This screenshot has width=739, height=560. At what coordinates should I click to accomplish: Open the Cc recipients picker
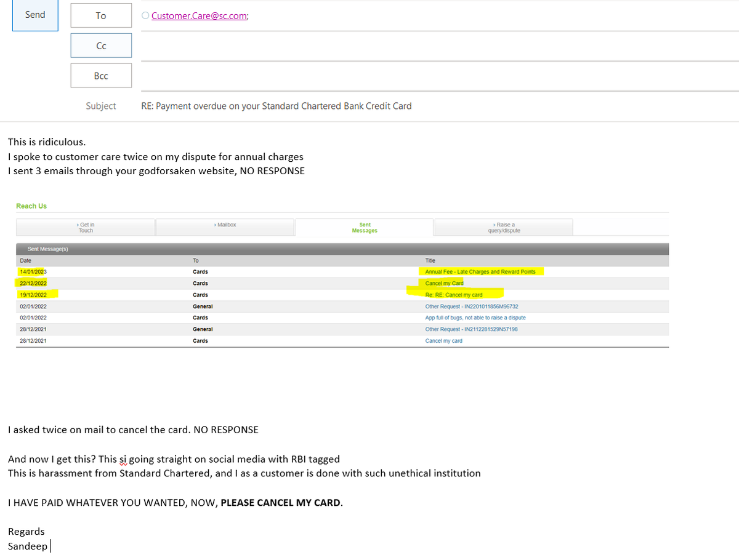tap(101, 46)
